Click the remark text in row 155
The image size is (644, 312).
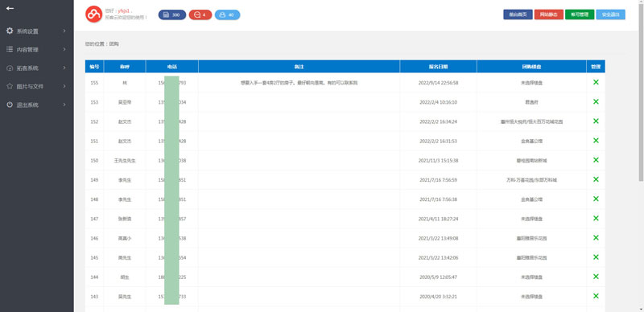pos(299,83)
